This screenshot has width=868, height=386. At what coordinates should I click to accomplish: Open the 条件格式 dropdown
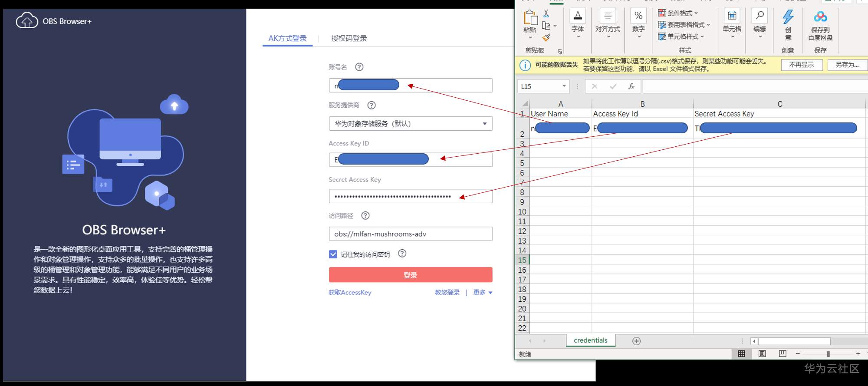click(678, 13)
